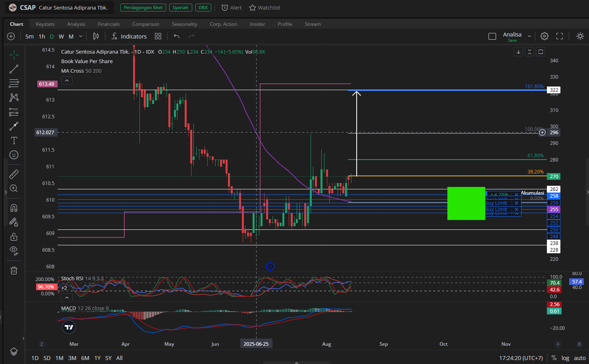The width and height of the screenshot is (589, 364).
Task: Hide all drawings with eye icon
Action: (14, 251)
